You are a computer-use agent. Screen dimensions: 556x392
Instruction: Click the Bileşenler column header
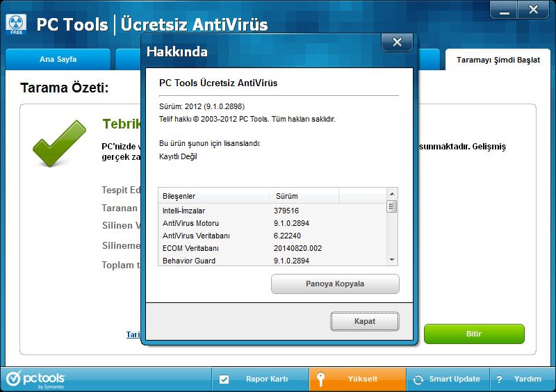[213, 196]
